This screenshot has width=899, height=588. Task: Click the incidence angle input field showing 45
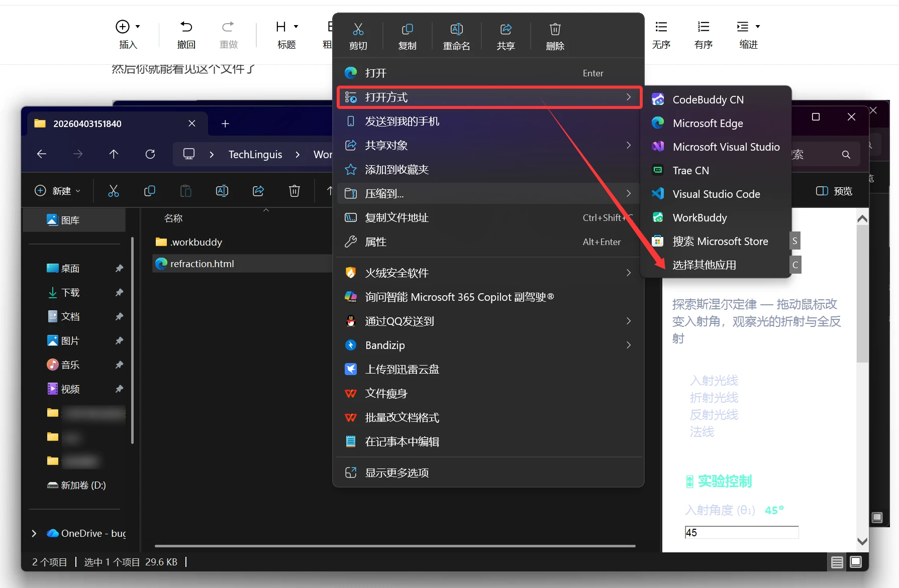pos(741,533)
